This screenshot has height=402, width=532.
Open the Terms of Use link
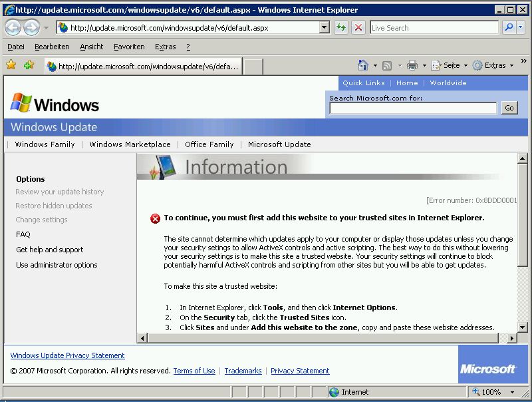pyautogui.click(x=194, y=371)
